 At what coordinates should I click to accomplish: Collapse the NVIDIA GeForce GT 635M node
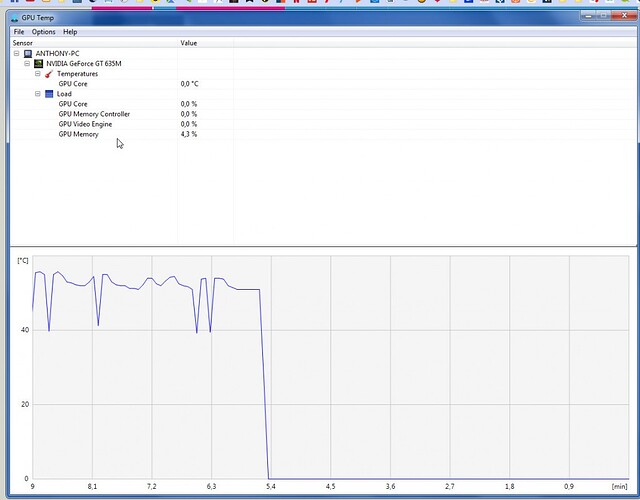point(26,63)
